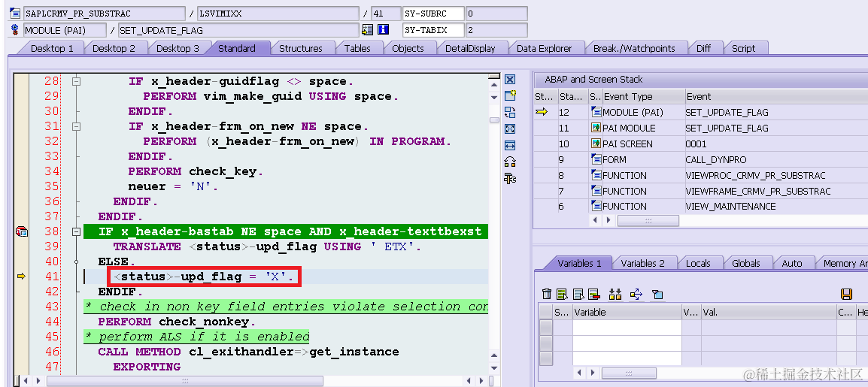Click the source icon of VIEW_MAINTENANCE row
This screenshot has width=868, height=387.
(x=596, y=206)
